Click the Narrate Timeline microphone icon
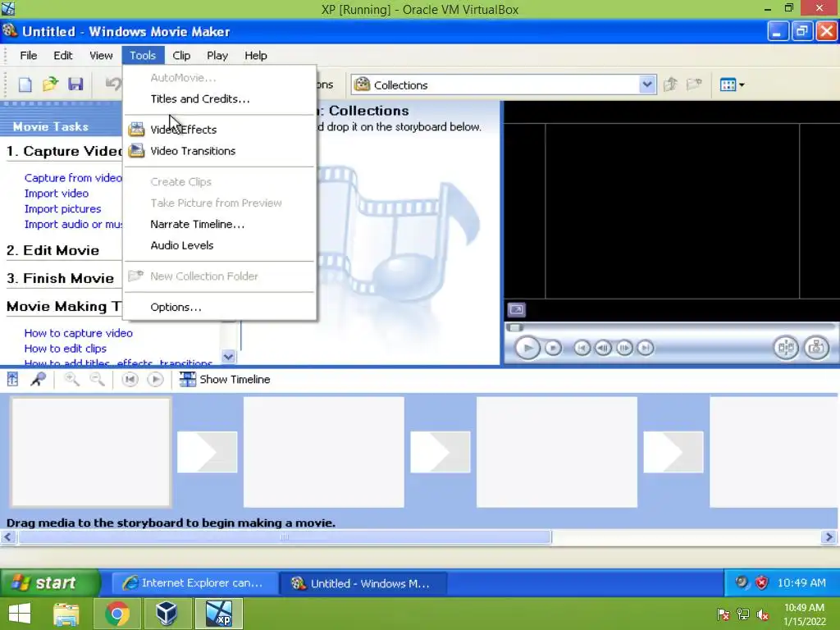 (38, 379)
